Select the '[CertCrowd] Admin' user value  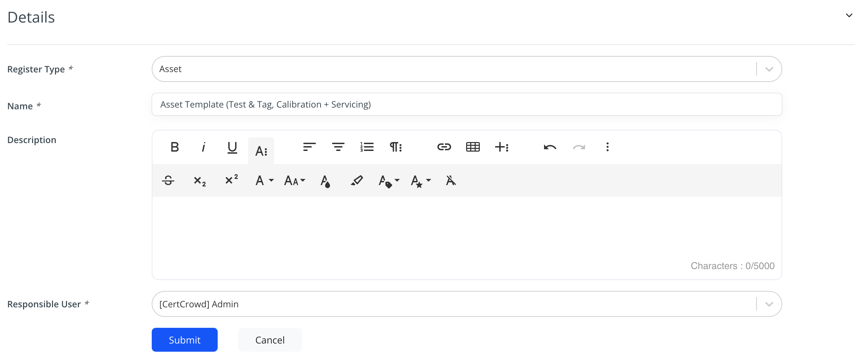point(199,304)
